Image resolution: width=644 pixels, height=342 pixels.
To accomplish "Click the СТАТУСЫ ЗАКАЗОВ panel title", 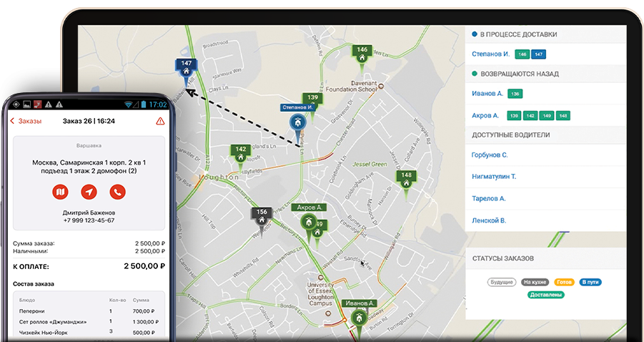I will tap(502, 258).
